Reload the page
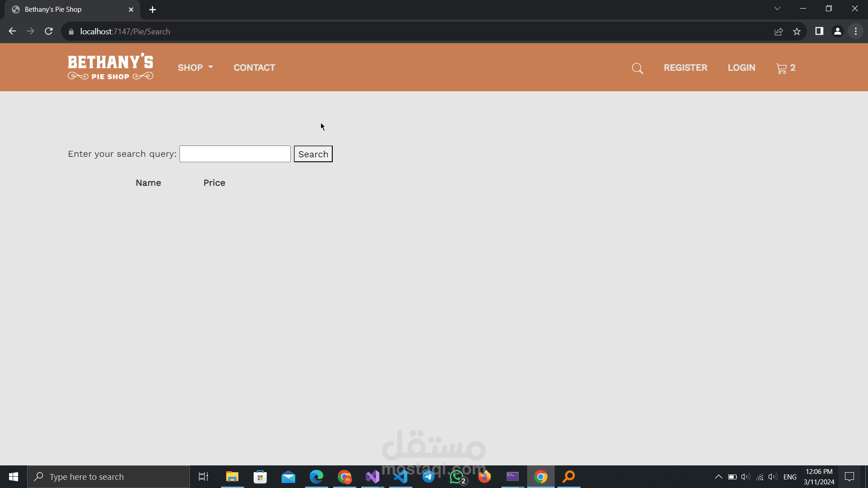Image resolution: width=868 pixels, height=488 pixels. coord(49,32)
